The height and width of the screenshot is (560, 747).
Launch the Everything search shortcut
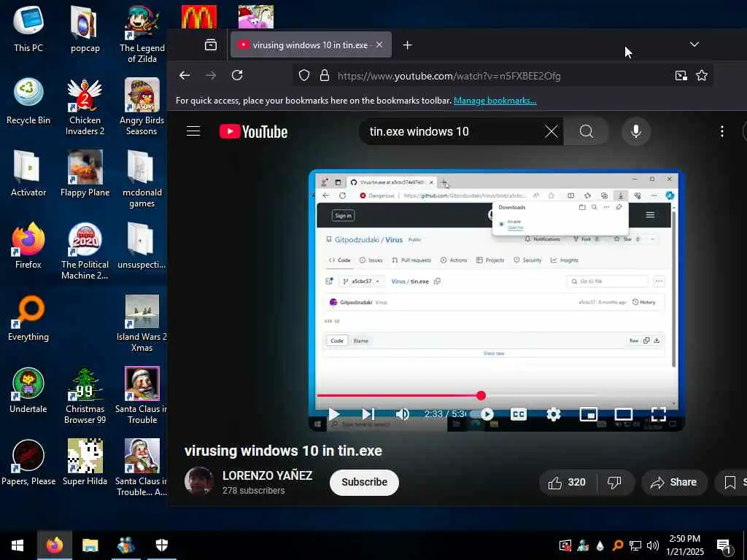[x=28, y=318]
